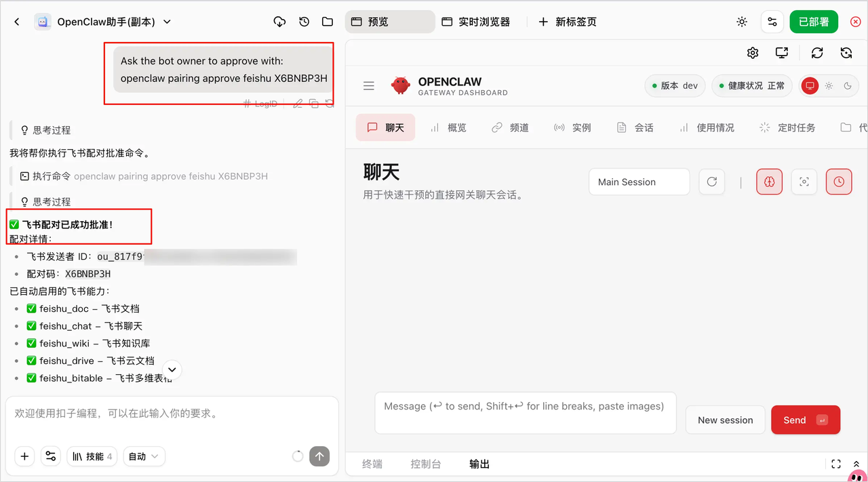The height and width of the screenshot is (482, 868).
Task: Open the chat input sliders options button
Action: click(x=51, y=456)
